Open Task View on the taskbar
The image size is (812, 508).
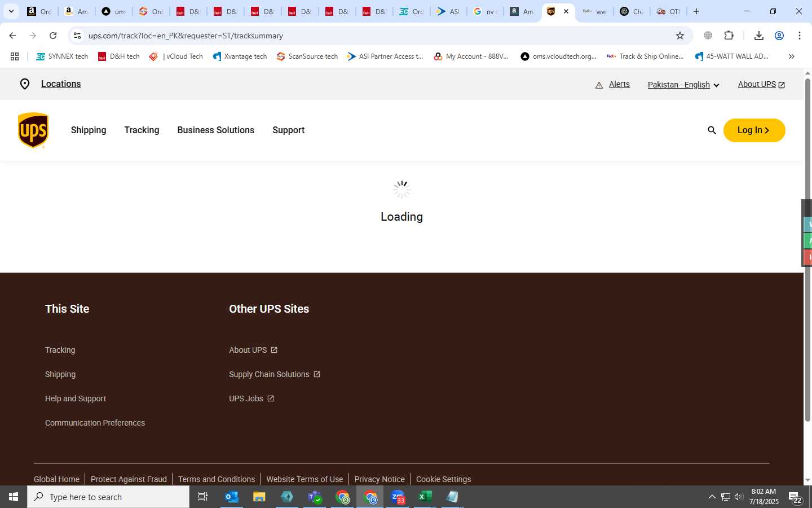203,497
